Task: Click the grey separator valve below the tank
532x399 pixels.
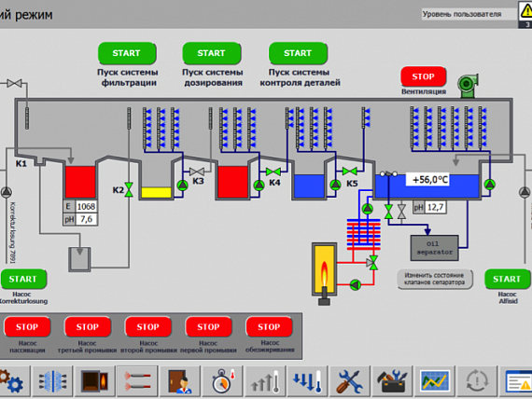Action: coord(401,212)
